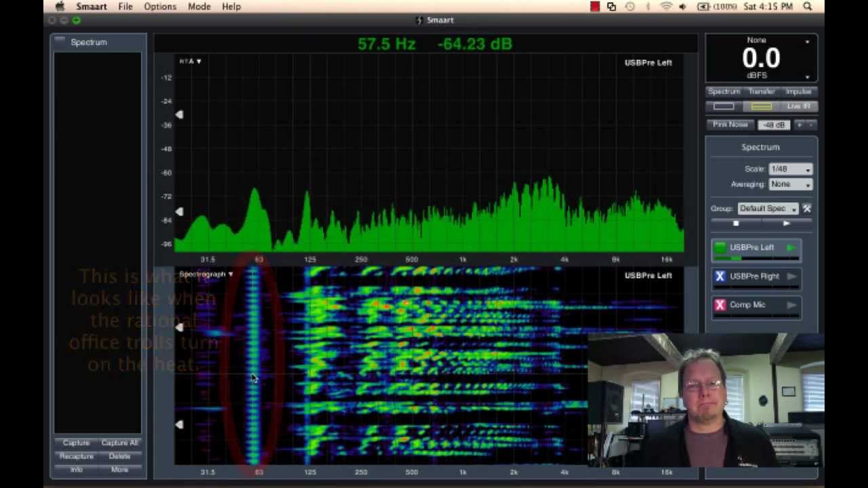Open the Options menu

pos(160,6)
